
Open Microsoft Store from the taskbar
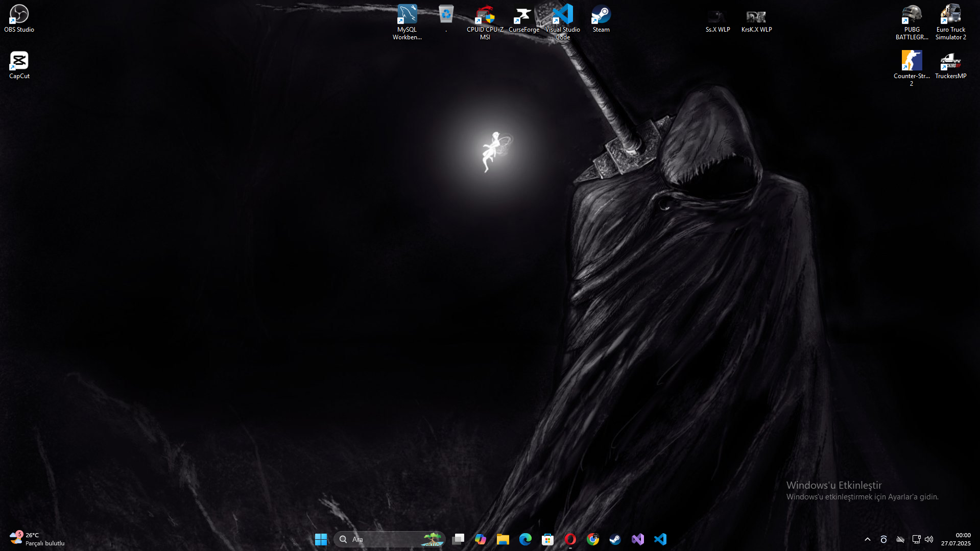[548, 539]
